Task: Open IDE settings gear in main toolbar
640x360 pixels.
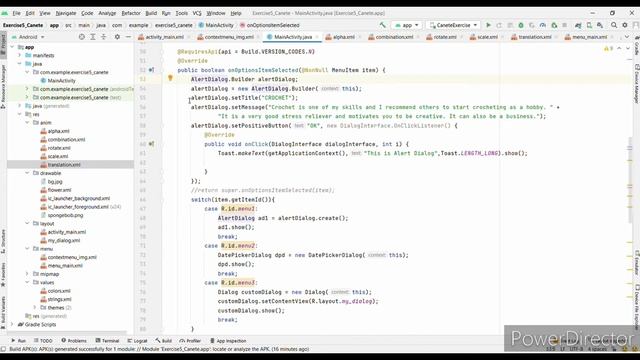Action: click(625, 25)
